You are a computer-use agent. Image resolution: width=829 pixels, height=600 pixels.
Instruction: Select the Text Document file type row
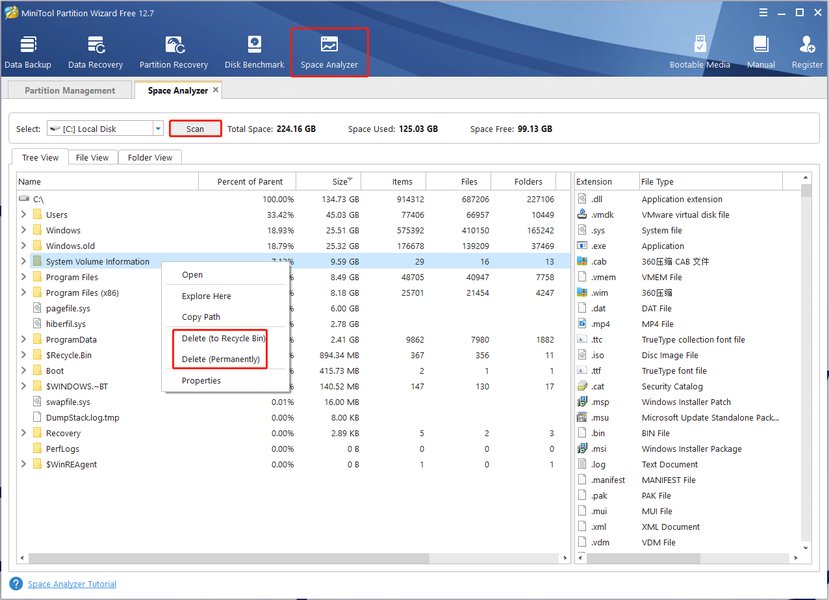(688, 464)
